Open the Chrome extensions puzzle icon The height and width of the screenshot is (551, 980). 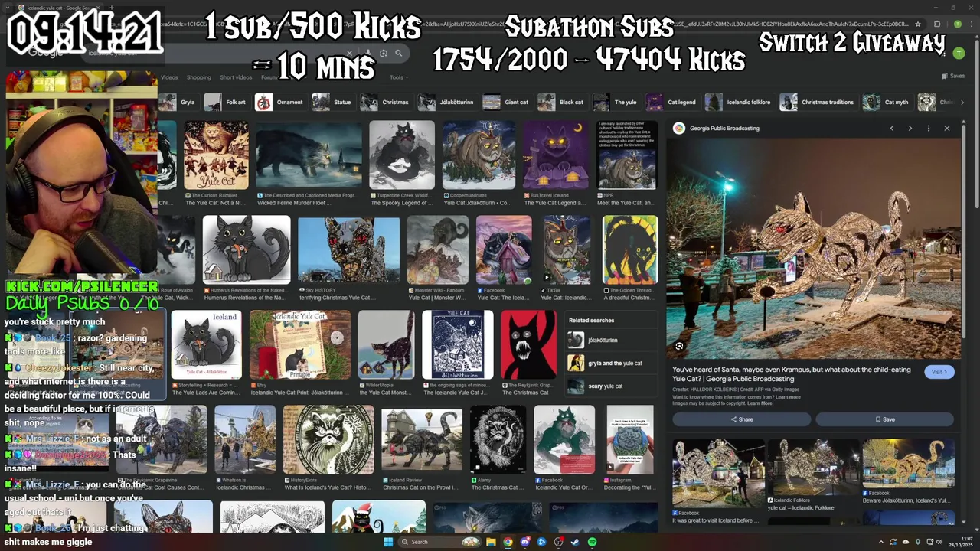[937, 24]
